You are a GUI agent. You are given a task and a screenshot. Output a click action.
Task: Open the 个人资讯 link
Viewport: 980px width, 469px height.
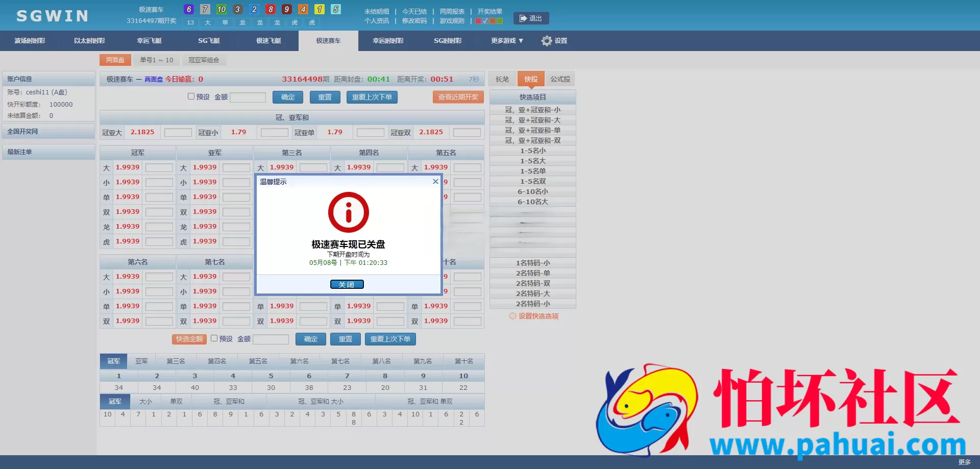tap(377, 21)
